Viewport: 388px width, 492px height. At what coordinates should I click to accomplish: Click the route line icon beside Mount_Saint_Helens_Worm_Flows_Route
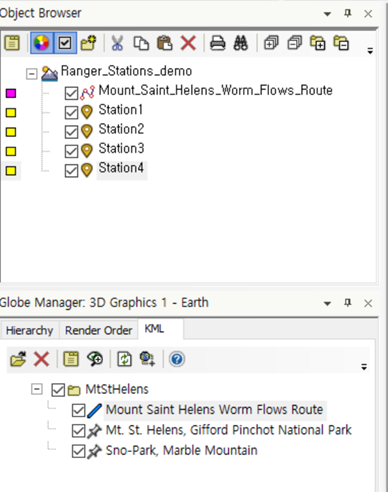[x=88, y=93]
